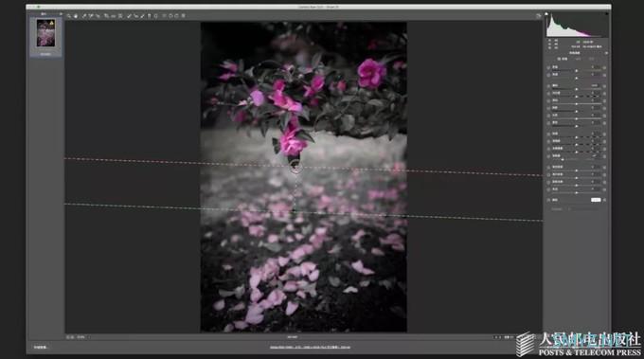
Task: Click zoom out button below preview
Action: tap(68, 337)
